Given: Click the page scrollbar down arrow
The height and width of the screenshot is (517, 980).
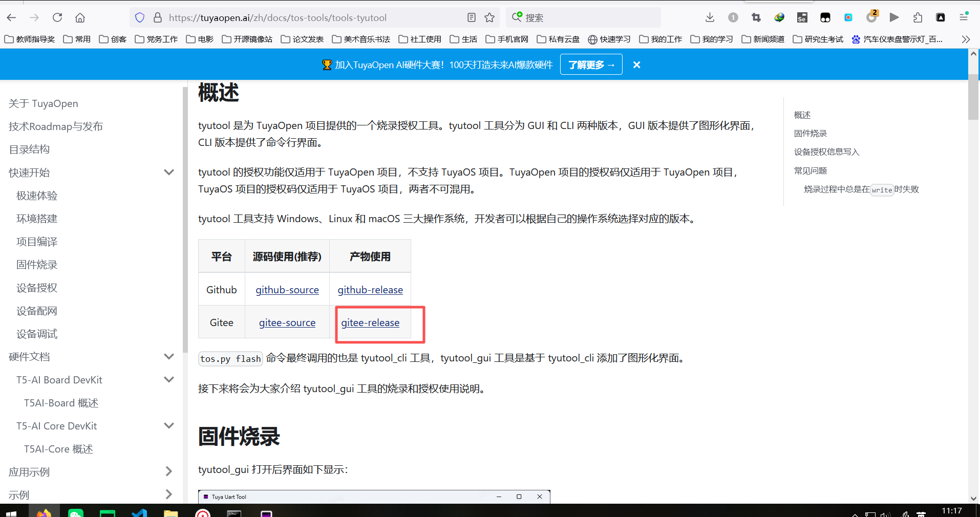Looking at the screenshot, I should click(973, 498).
